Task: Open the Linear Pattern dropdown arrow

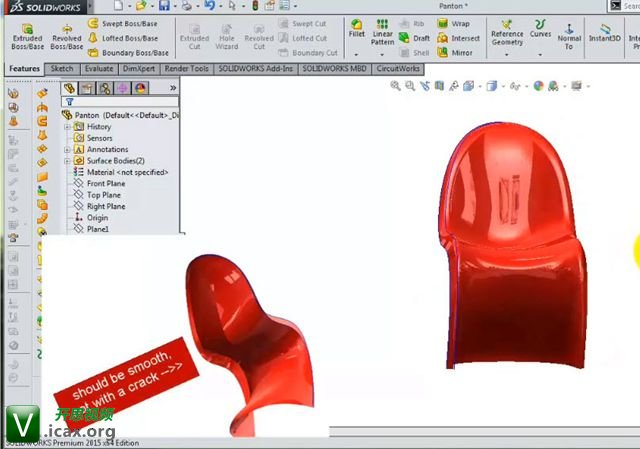Action: tap(382, 54)
